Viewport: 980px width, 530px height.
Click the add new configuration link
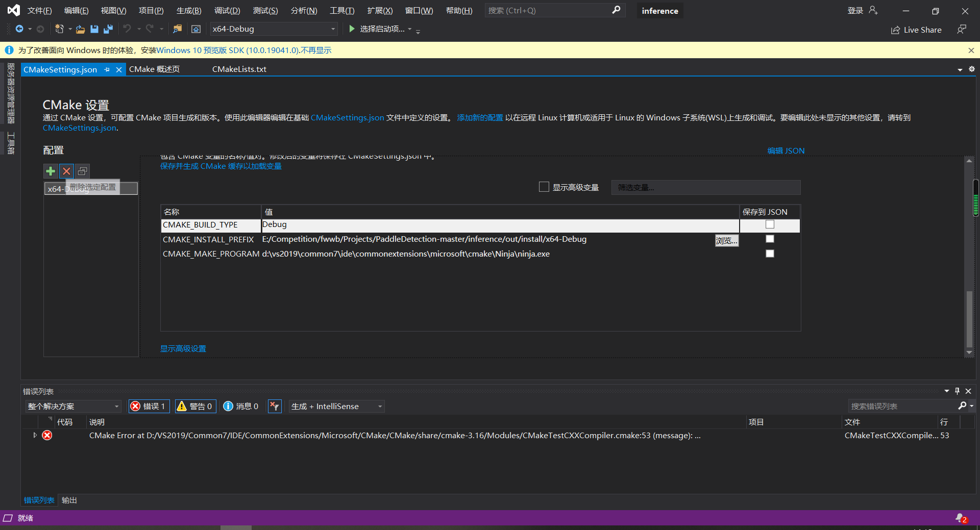pos(480,117)
